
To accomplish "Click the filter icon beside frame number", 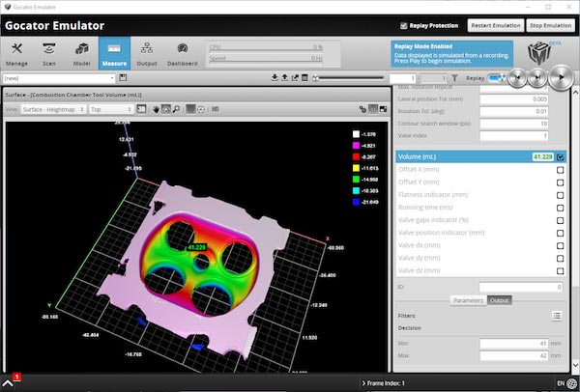I will [454, 78].
